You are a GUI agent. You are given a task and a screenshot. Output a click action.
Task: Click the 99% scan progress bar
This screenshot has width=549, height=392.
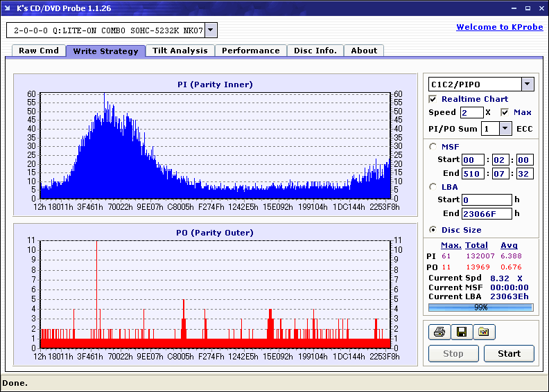point(480,307)
